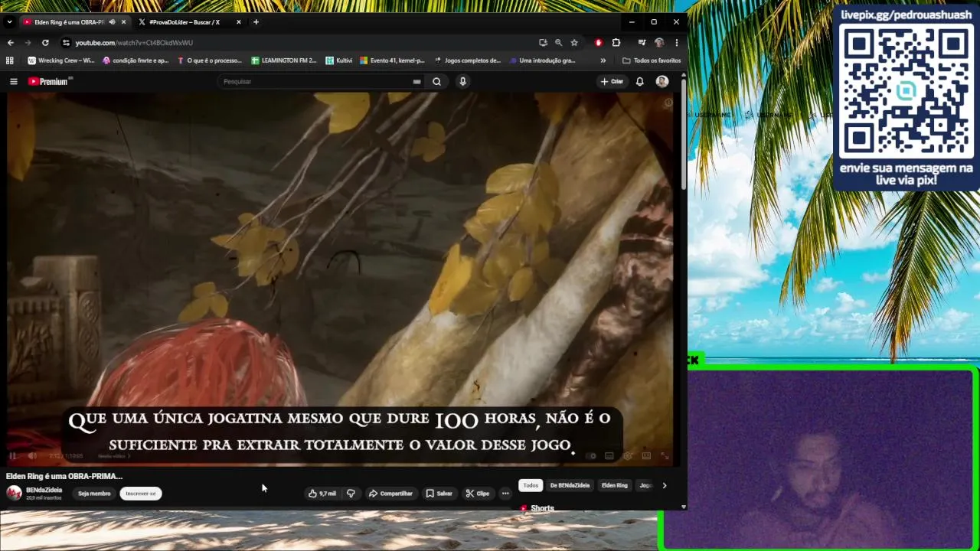Reload the page in Chrome
The height and width of the screenshot is (551, 980).
[x=45, y=43]
